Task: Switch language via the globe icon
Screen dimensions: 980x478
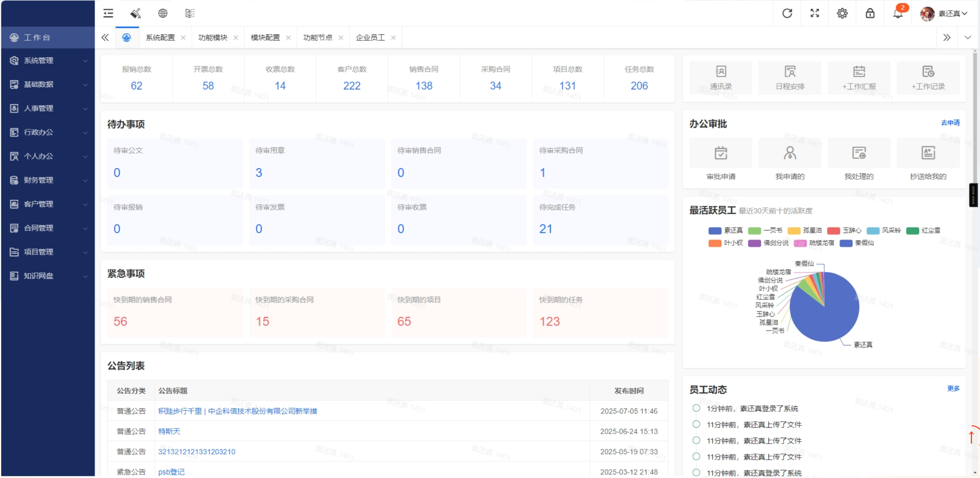Action: pos(162,13)
